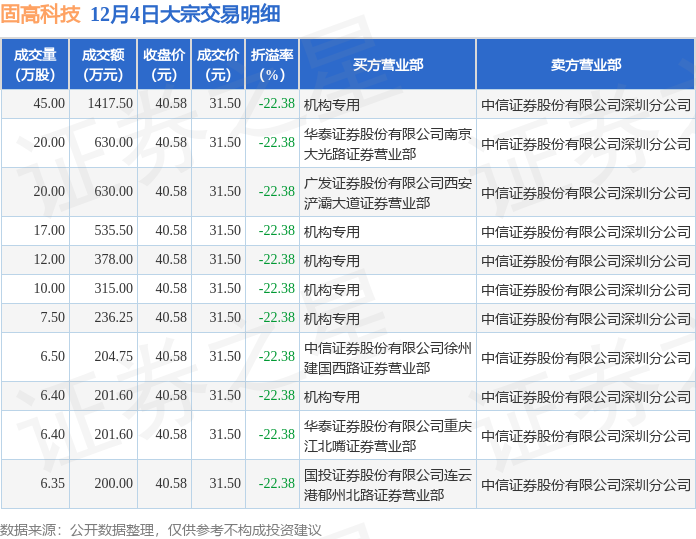696x539 pixels.
Task: Open the 国投证券连云港郁州北路证券营业部 buyer entry
Action: 387,484
